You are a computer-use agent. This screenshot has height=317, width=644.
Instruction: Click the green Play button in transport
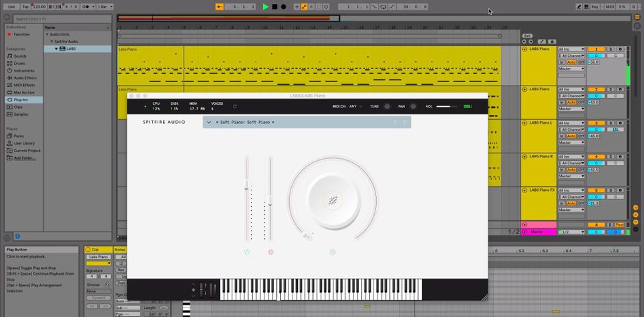tap(266, 7)
